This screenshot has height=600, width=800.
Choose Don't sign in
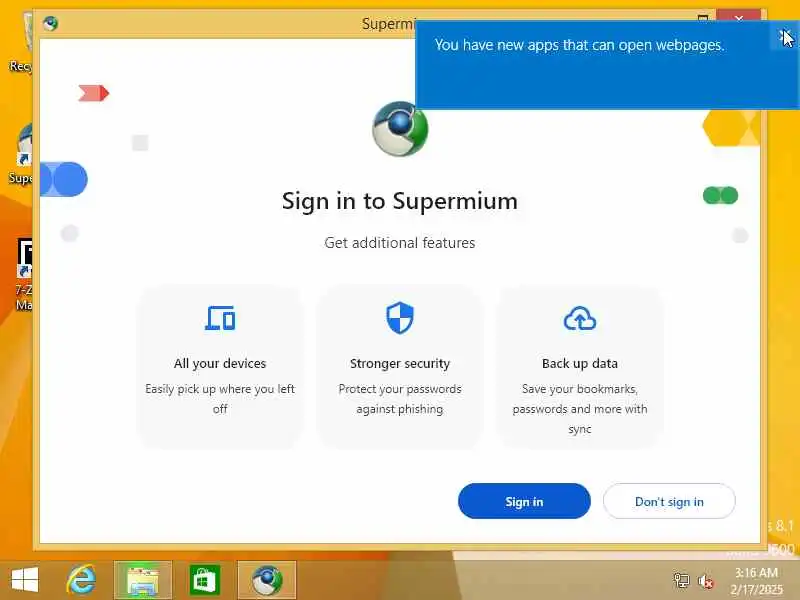pos(669,501)
